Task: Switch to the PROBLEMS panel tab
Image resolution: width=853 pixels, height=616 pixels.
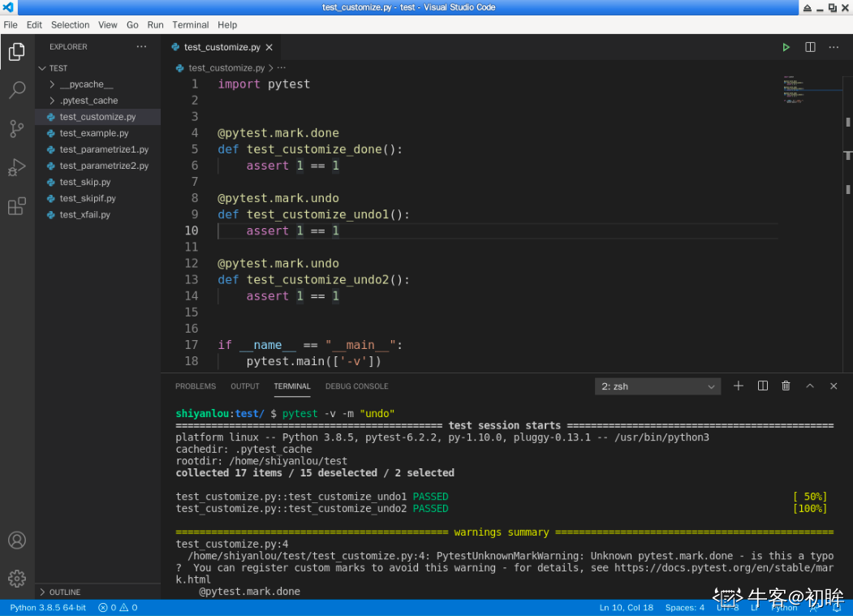Action: (196, 386)
